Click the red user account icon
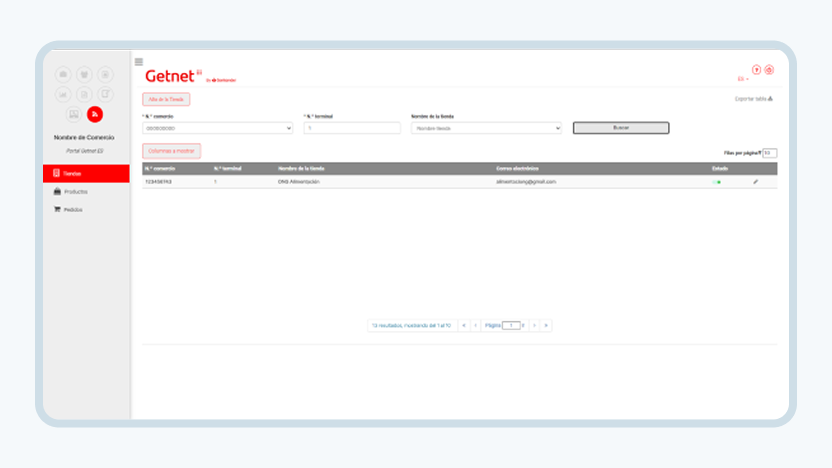 pyautogui.click(x=769, y=70)
